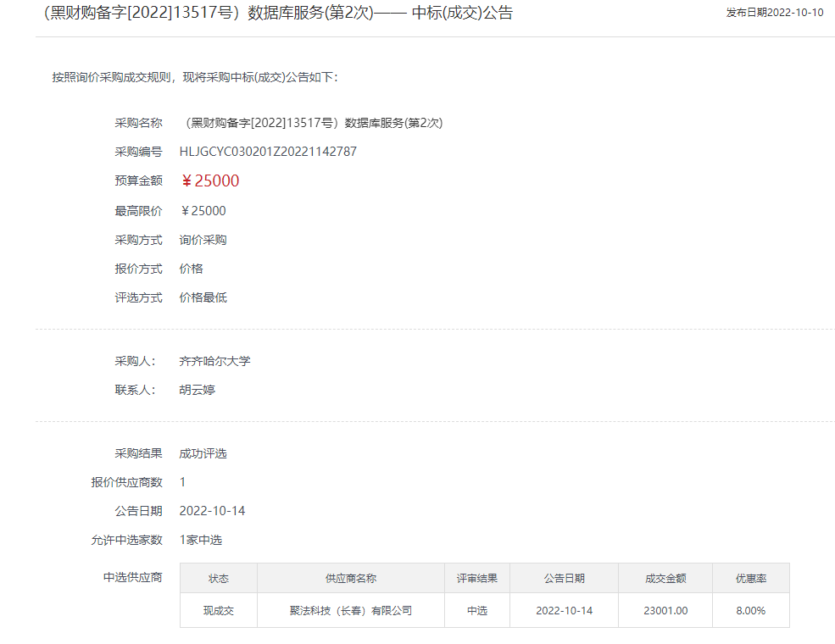This screenshot has height=644, width=835.
Task: Click the 供应商名称 column header
Action: click(x=351, y=579)
